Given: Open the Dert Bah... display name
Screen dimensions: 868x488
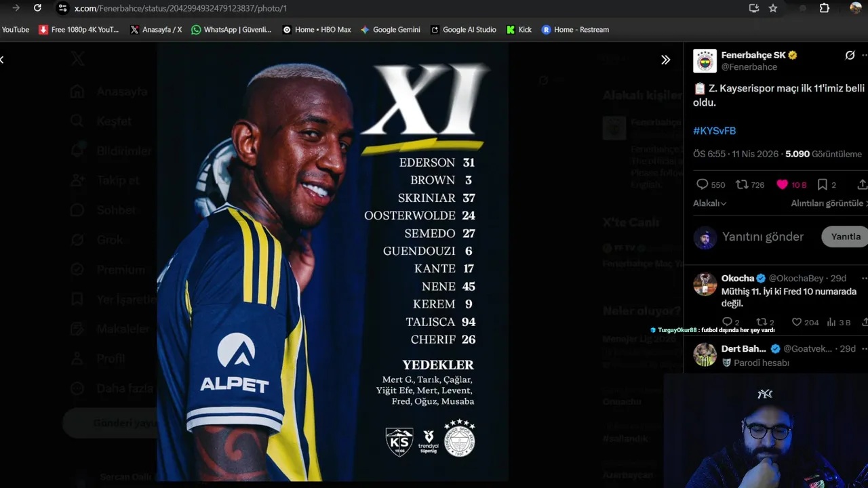Looking at the screenshot, I should [x=744, y=348].
